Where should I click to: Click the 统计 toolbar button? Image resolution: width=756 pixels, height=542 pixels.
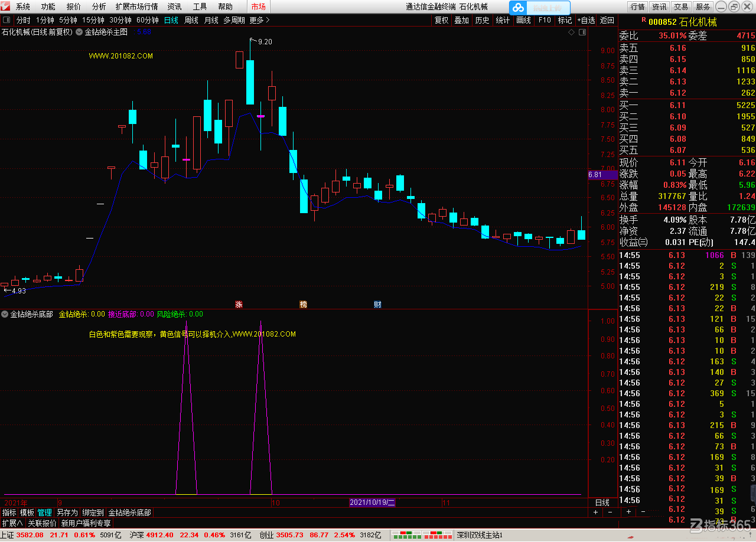[x=503, y=19]
